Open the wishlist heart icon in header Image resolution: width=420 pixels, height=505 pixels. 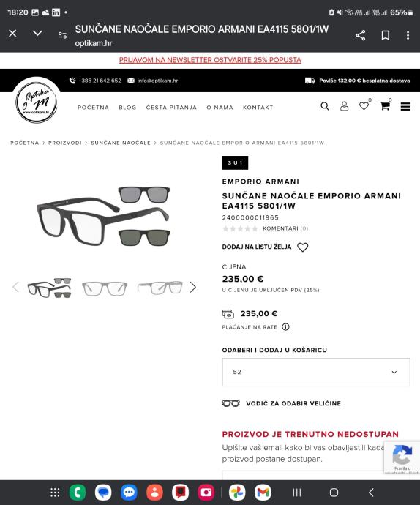click(x=364, y=106)
